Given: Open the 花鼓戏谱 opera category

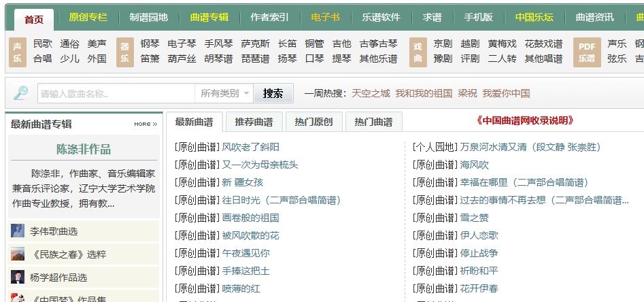Looking at the screenshot, I should pos(544,44).
